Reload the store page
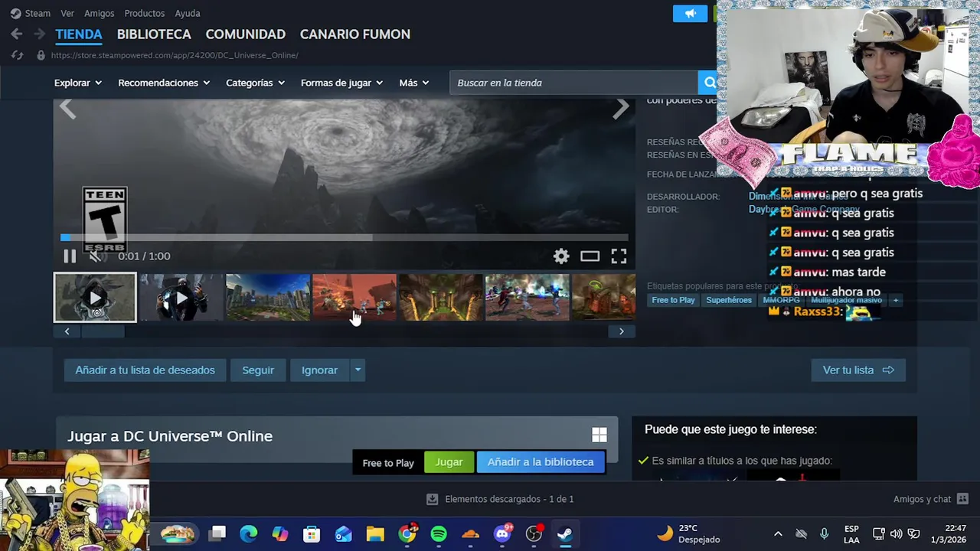 point(17,55)
